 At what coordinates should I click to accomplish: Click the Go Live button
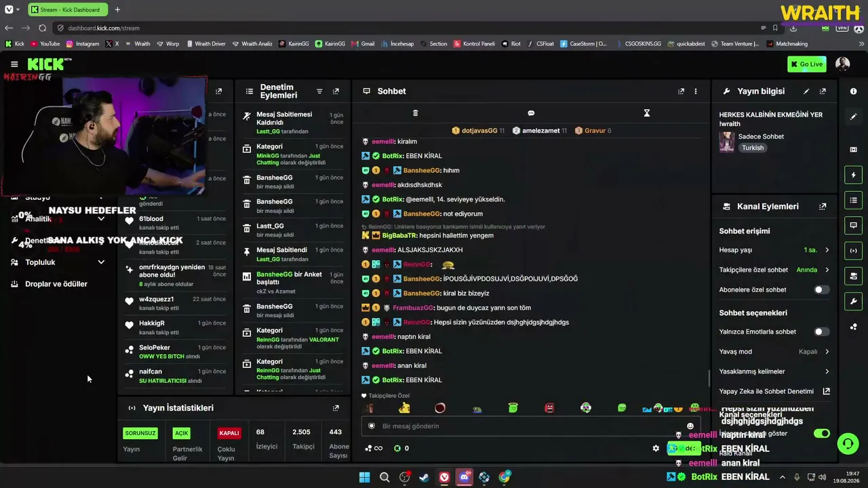pos(807,64)
